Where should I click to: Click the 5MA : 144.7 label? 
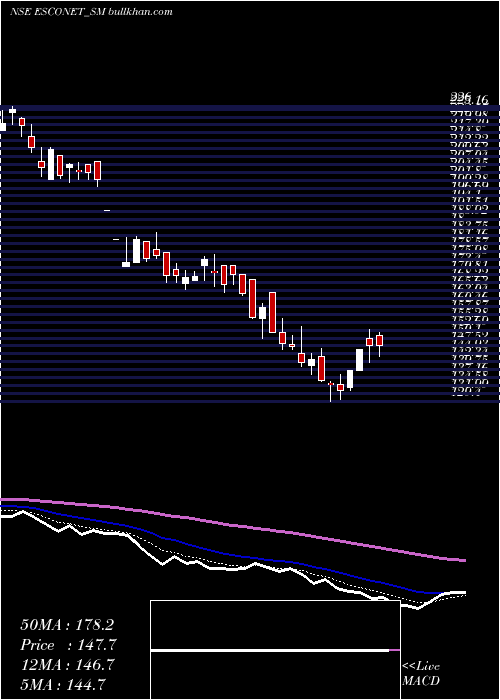point(63,684)
